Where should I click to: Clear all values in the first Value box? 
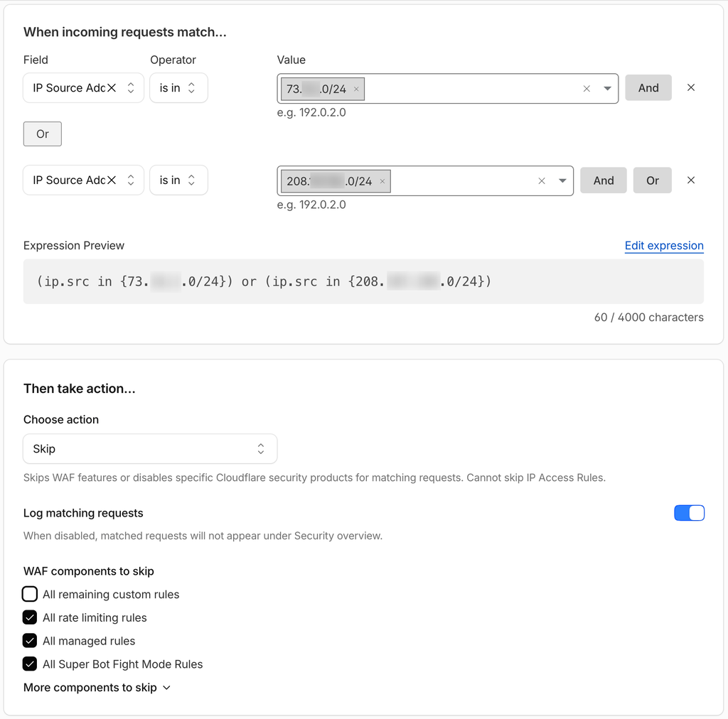click(587, 89)
